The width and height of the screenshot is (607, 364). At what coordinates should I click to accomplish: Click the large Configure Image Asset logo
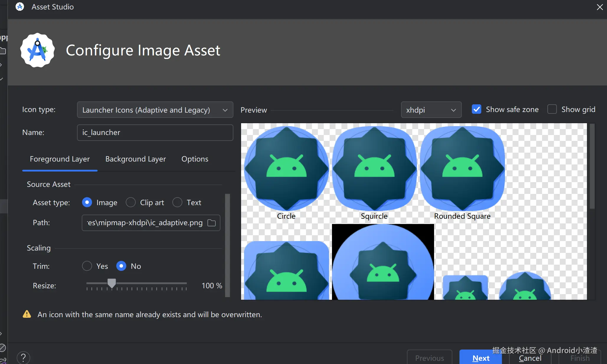click(37, 50)
